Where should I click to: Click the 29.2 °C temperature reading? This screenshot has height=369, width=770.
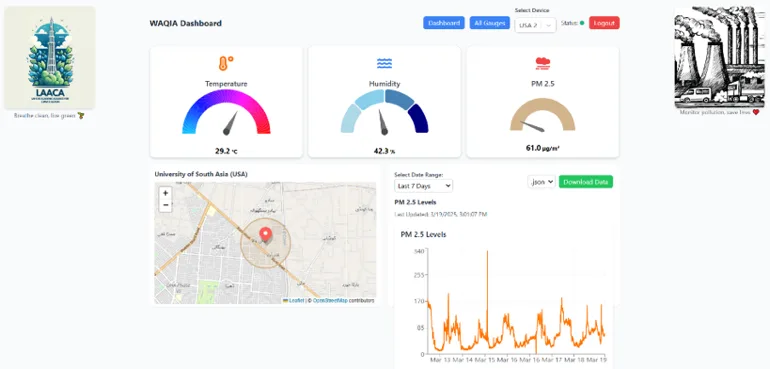tap(226, 151)
